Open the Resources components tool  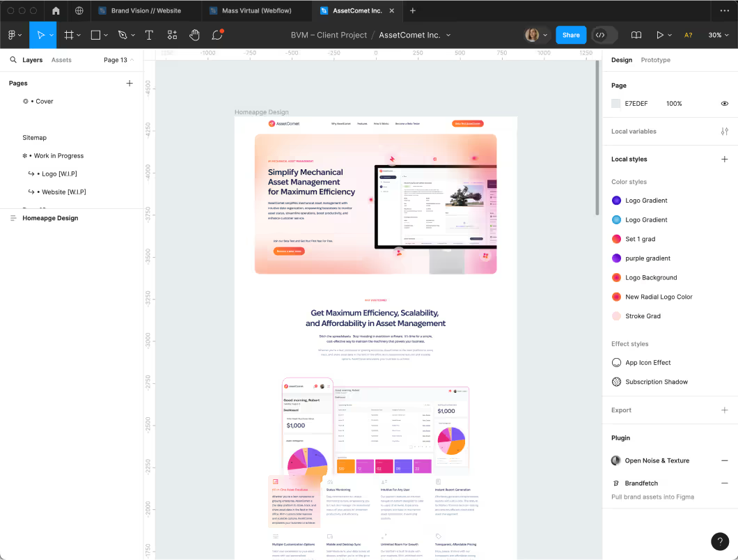172,35
